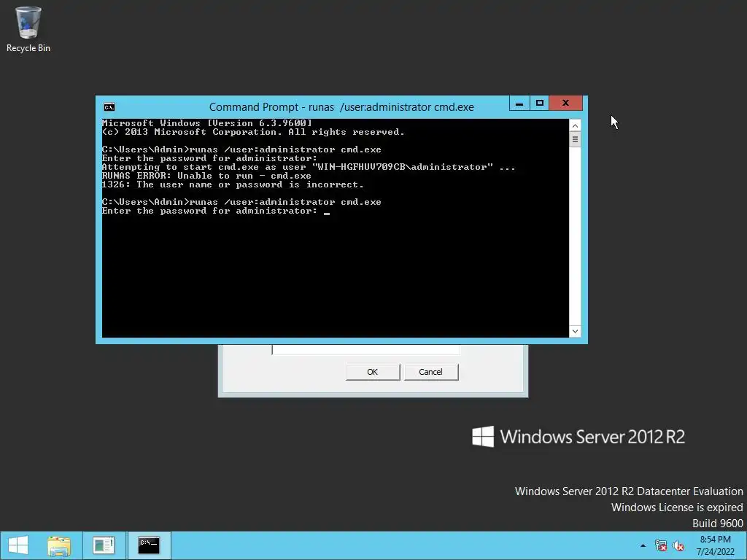The image size is (747, 560).
Task: Open the Recycle Bin desktop icon
Action: point(28,29)
